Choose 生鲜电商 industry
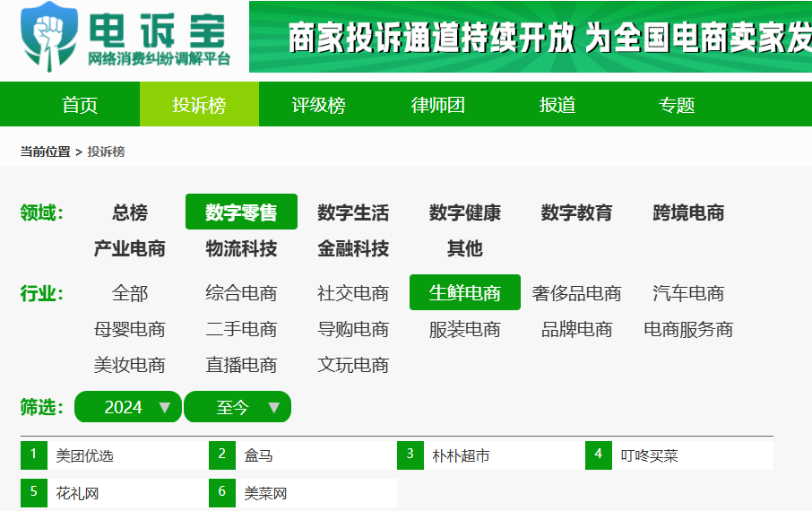 (465, 292)
